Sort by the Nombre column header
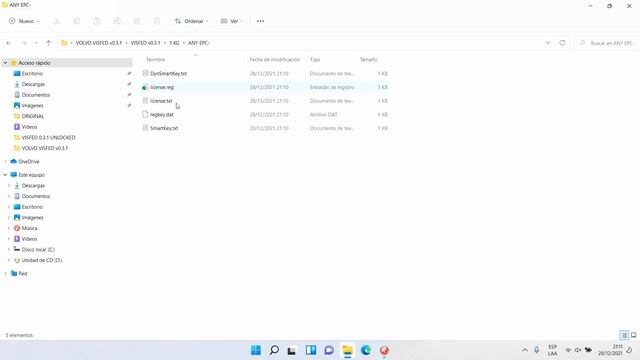Image resolution: width=640 pixels, height=360 pixels. pyautogui.click(x=156, y=60)
